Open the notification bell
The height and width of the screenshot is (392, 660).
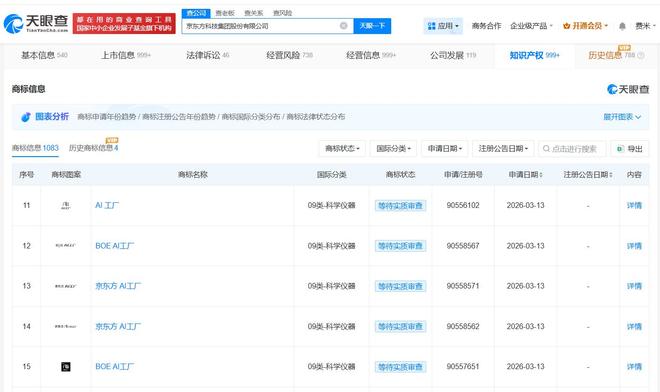click(622, 26)
